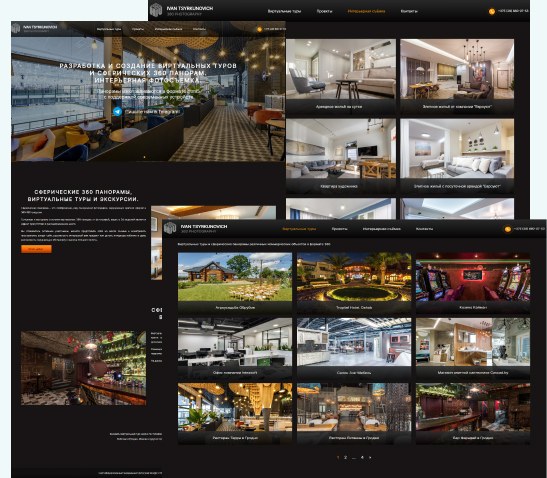Click the bar interior photo on the home page
547x478 pixels.
point(83,368)
